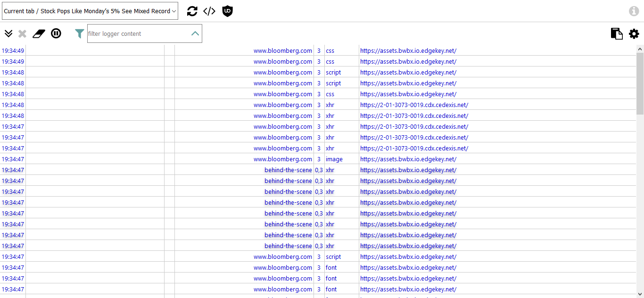This screenshot has height=298, width=644.
Task: Click the scrollbar down arrow
Action: [x=640, y=294]
